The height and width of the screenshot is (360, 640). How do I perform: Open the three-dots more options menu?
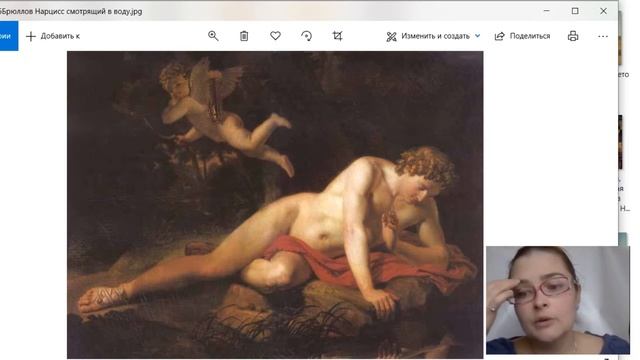(603, 36)
